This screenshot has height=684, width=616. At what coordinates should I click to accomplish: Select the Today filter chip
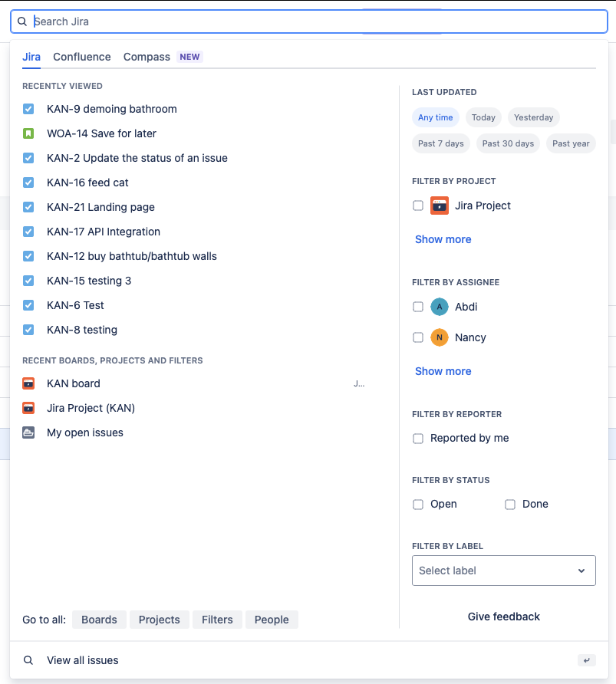pos(483,117)
